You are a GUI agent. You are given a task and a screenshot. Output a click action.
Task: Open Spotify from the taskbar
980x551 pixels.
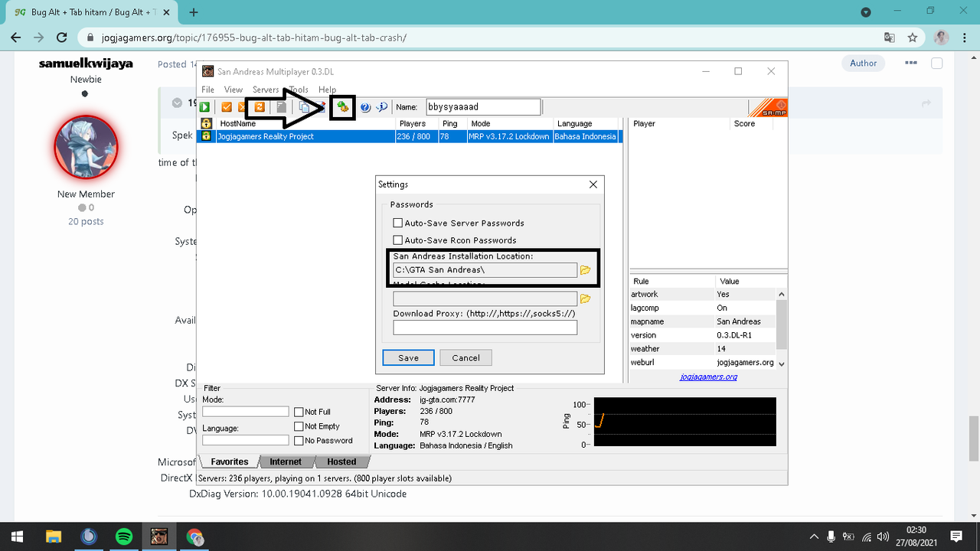coord(123,536)
